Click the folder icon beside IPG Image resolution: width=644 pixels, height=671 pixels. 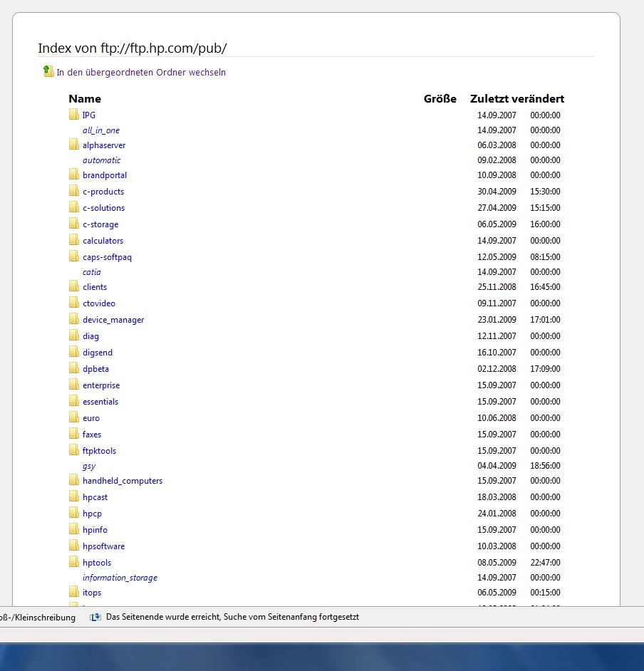click(74, 114)
